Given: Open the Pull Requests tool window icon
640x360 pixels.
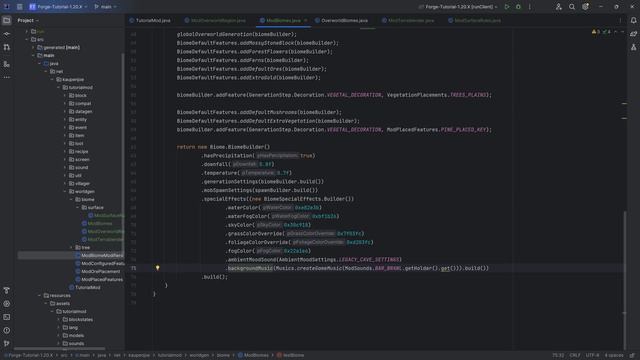Looking at the screenshot, I should (7, 48).
